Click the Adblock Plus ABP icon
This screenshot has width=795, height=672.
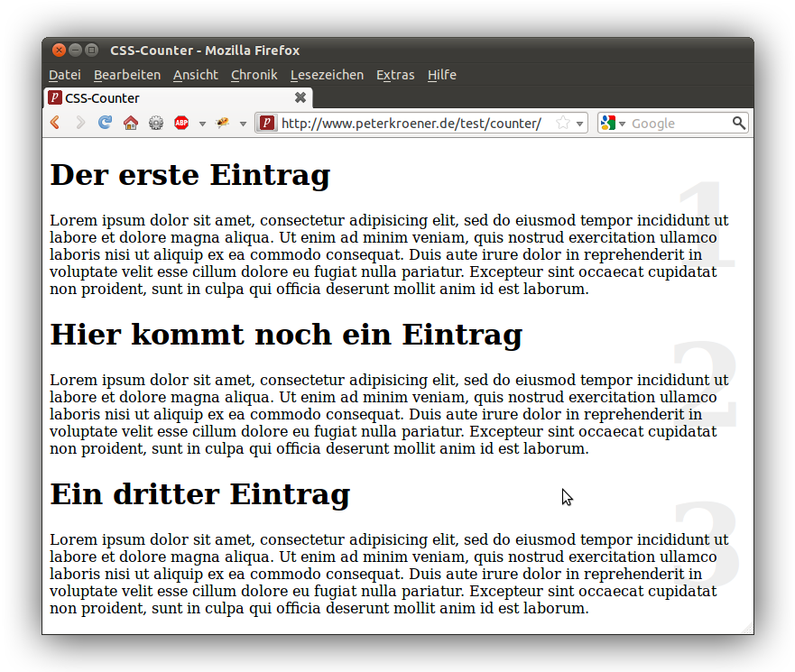point(181,123)
